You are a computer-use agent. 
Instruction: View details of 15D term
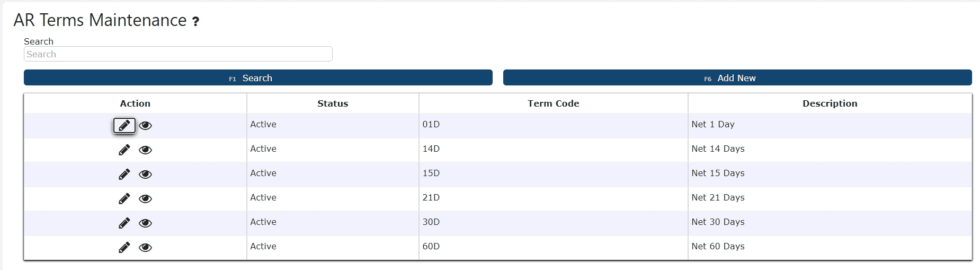tap(145, 175)
